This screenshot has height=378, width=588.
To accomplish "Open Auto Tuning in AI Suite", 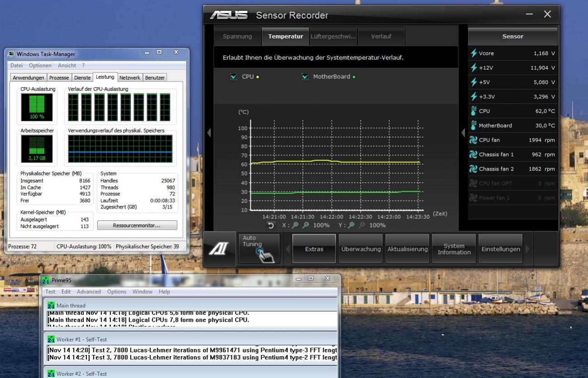I will point(259,248).
